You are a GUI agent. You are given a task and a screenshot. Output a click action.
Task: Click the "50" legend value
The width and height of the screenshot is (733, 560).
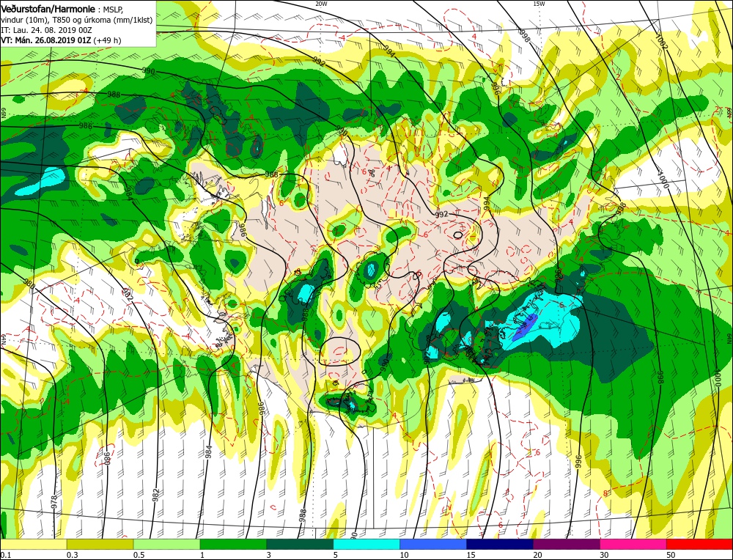(671, 555)
